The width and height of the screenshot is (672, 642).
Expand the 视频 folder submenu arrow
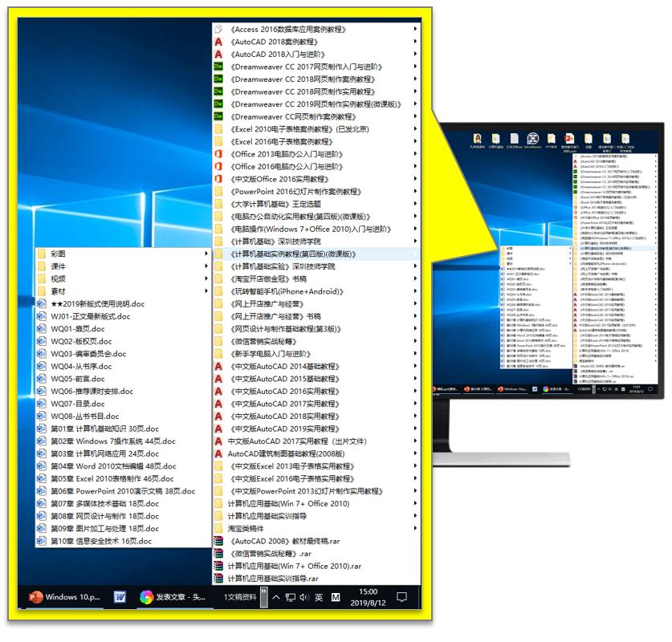(x=207, y=278)
